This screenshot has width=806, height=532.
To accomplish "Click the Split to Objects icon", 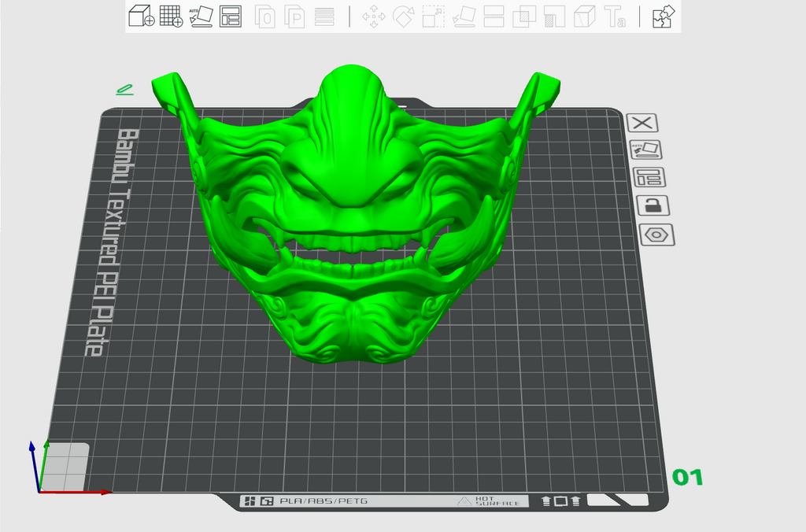I will click(265, 17).
